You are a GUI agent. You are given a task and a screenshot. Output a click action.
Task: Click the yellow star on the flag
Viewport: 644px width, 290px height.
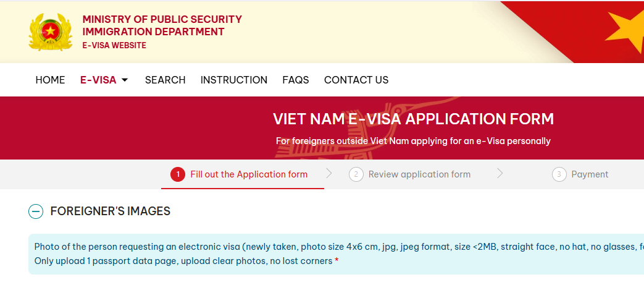629,30
